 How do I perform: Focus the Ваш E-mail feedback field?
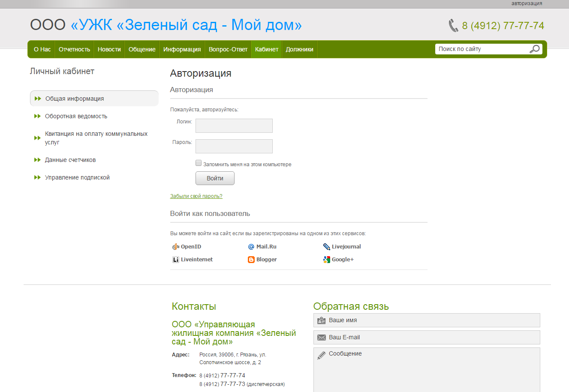(x=427, y=338)
